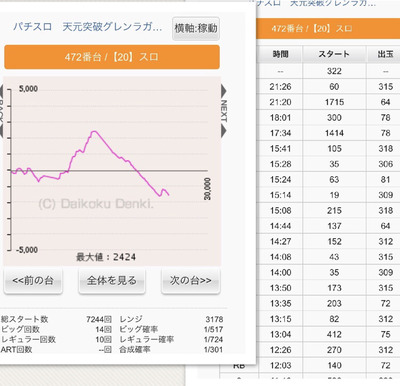This screenshot has width=400, height=386.
Task: Click the 5,000 y-axis label on graph
Action: (28, 89)
